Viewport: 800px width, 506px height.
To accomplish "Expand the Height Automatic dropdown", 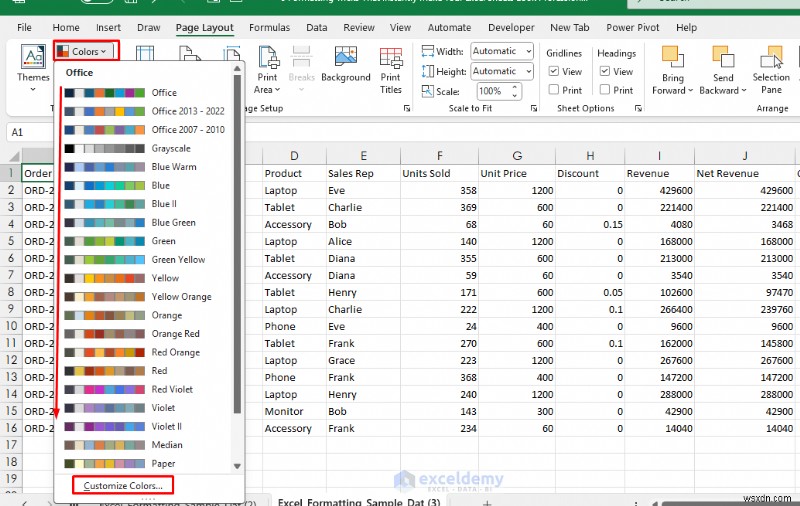I will [529, 71].
